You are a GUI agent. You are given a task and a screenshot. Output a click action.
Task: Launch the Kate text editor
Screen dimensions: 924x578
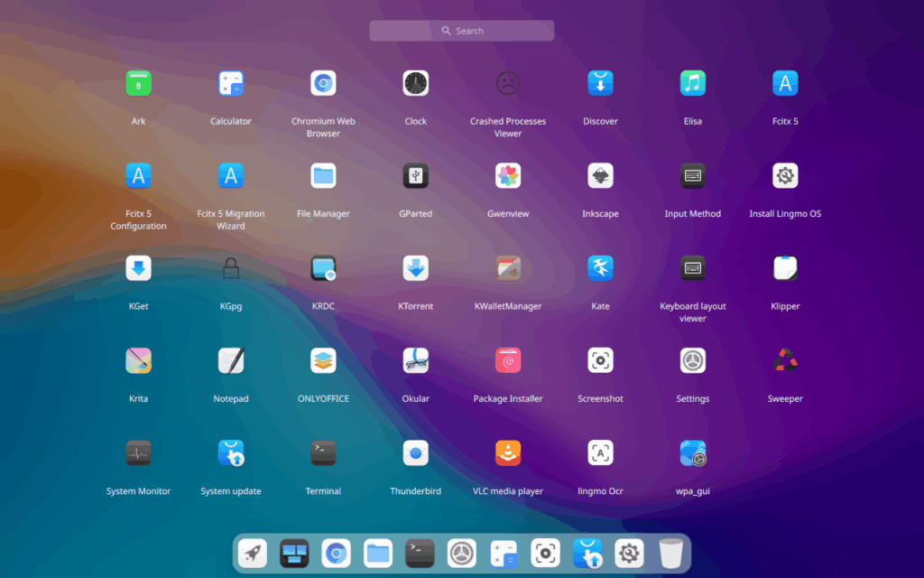point(600,268)
